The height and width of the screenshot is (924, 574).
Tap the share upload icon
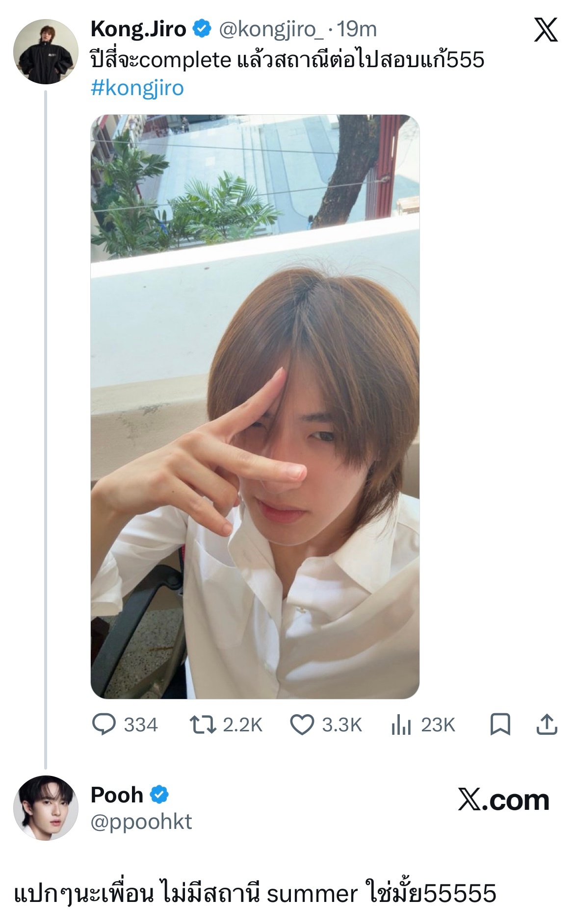click(547, 724)
